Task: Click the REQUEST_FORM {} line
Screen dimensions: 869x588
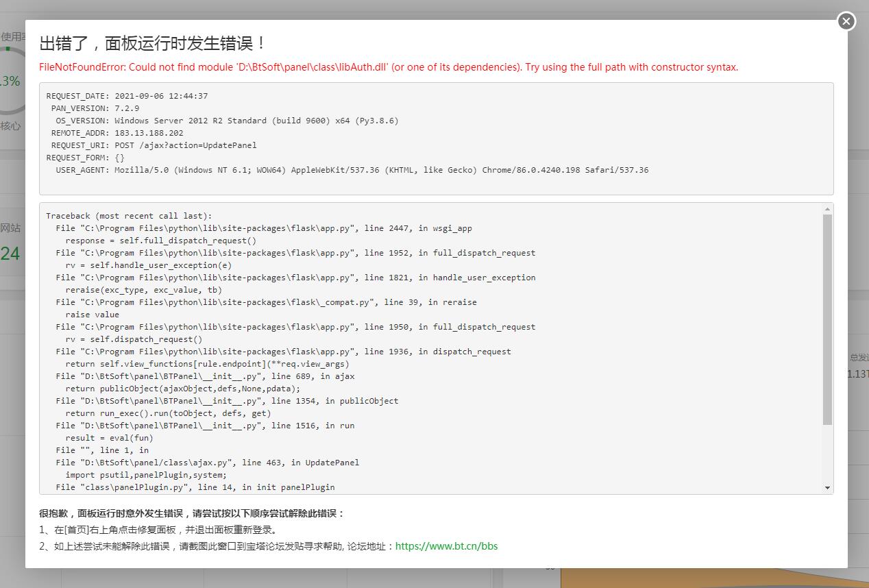Action: [x=86, y=158]
